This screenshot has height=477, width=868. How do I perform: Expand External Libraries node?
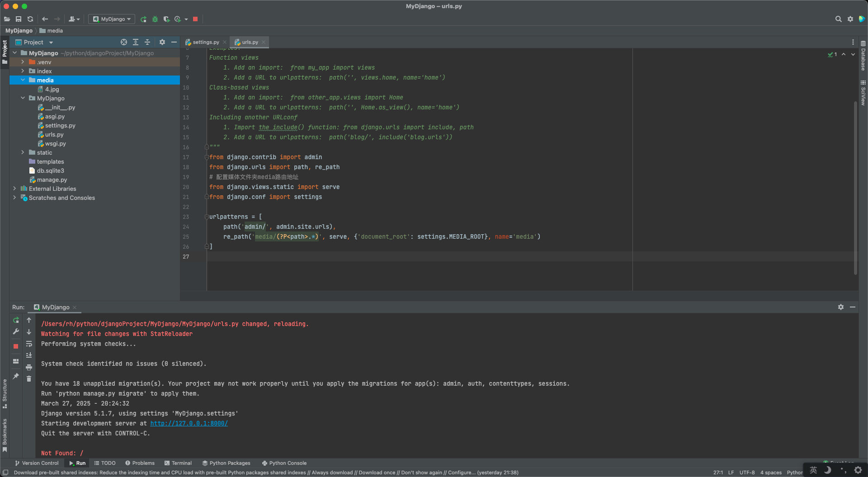[14, 189]
